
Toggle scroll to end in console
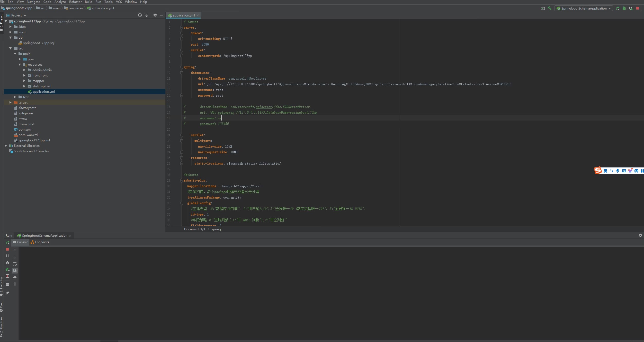pyautogui.click(x=15, y=270)
